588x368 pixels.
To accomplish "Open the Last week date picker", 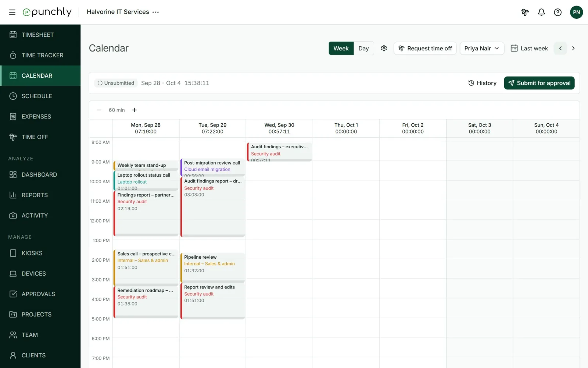I will pos(529,48).
